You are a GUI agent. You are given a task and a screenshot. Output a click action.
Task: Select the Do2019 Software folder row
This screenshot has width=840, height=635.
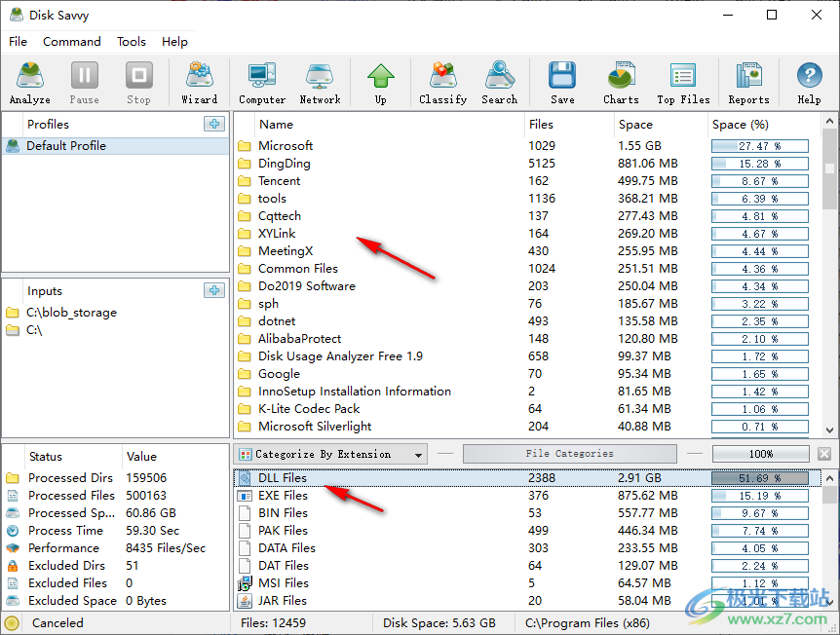[527, 286]
